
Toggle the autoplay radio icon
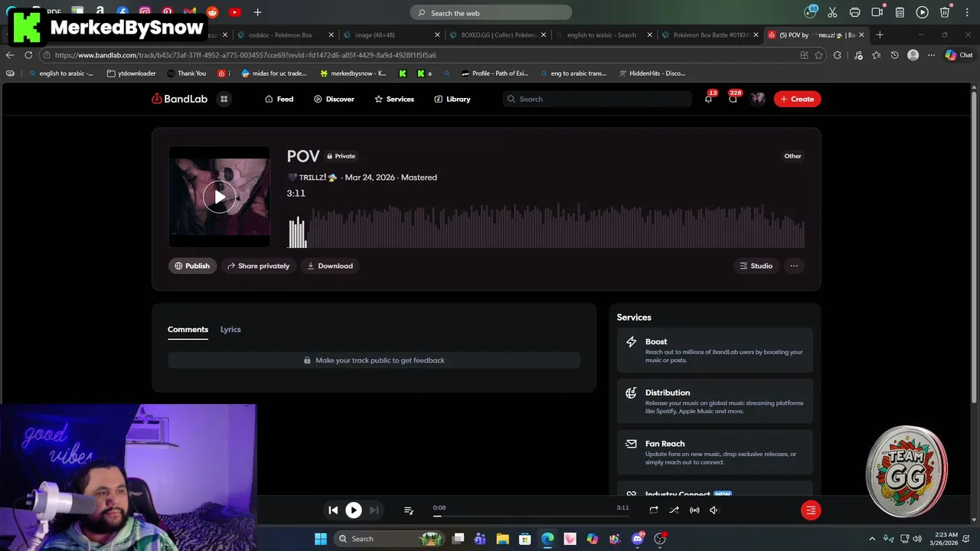click(x=694, y=510)
